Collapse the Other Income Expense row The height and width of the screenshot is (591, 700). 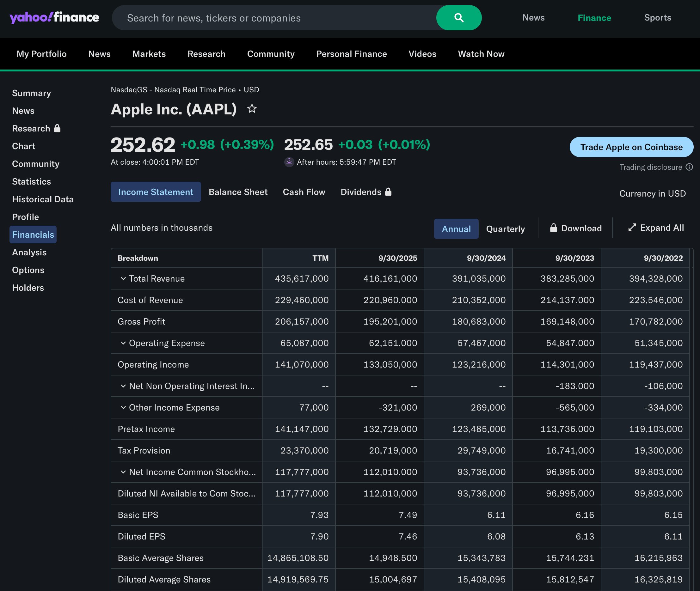(123, 407)
